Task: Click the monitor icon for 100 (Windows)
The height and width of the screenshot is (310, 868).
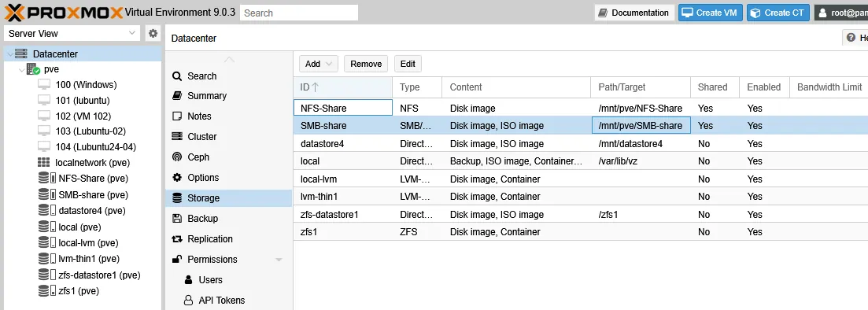Action: pyautogui.click(x=44, y=85)
